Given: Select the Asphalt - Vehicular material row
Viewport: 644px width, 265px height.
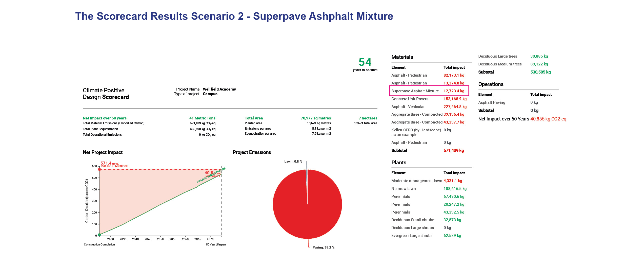Looking at the screenshot, I should [408, 107].
